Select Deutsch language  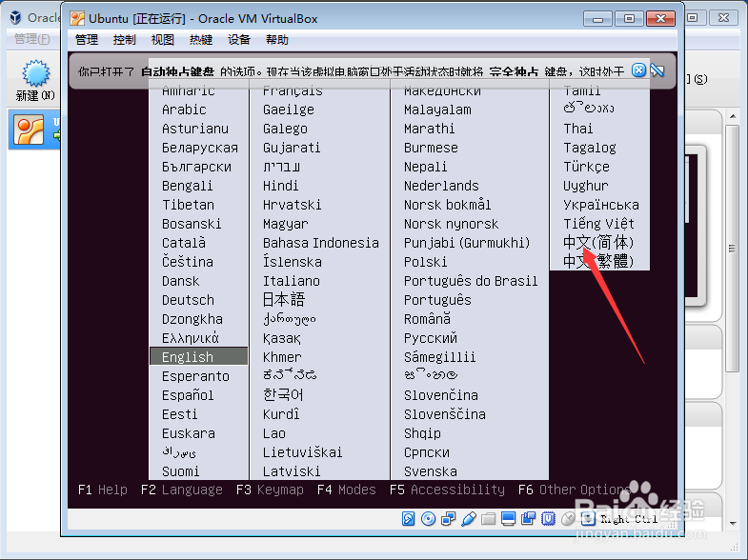pyautogui.click(x=188, y=300)
